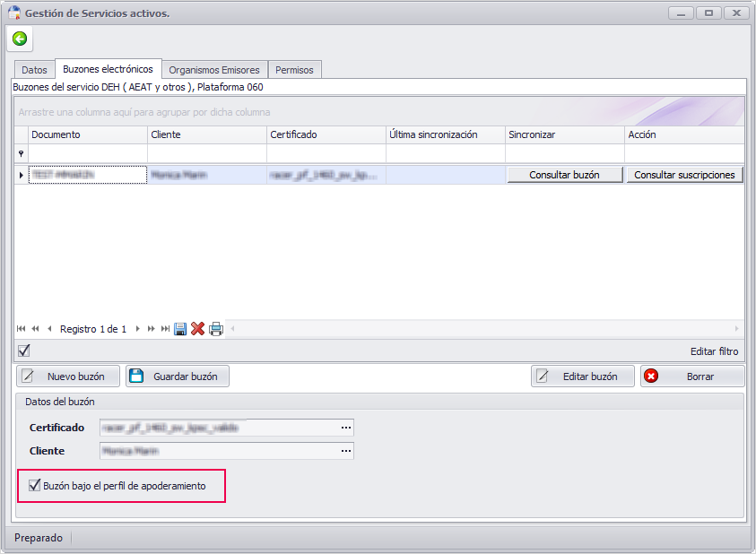Click the Acción column header
Screen dimensions: 756x554
point(684,135)
